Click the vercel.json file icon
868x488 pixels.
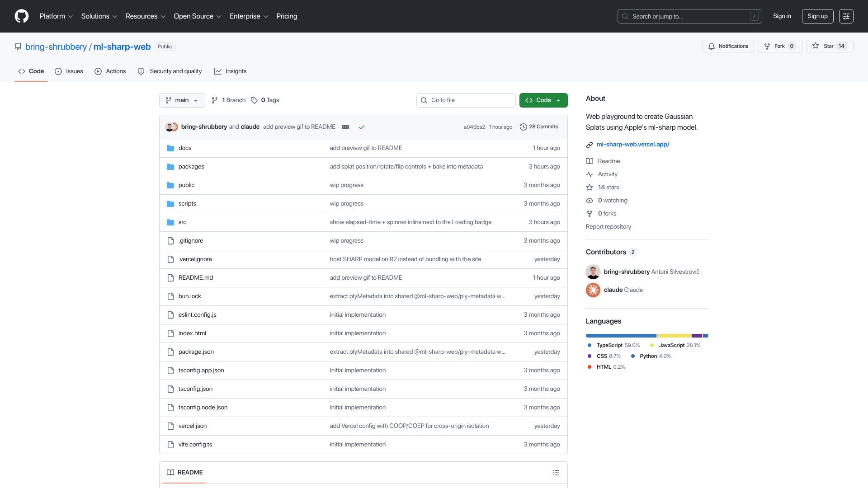[170, 426]
